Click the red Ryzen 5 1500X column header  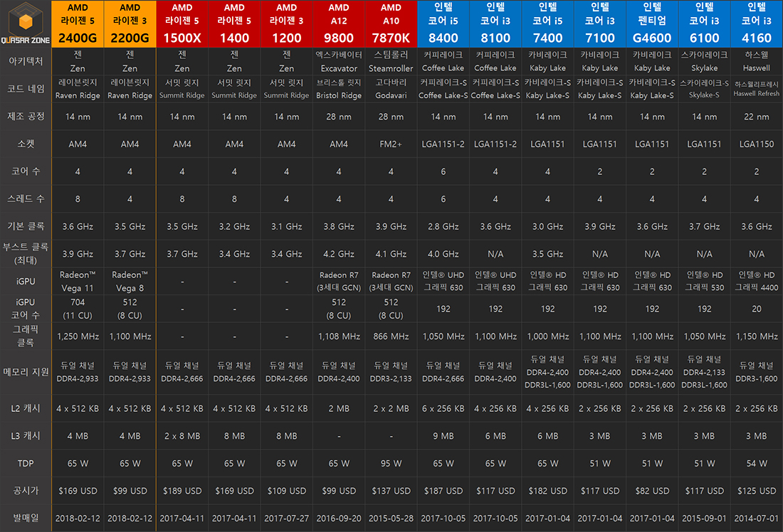coord(182,23)
